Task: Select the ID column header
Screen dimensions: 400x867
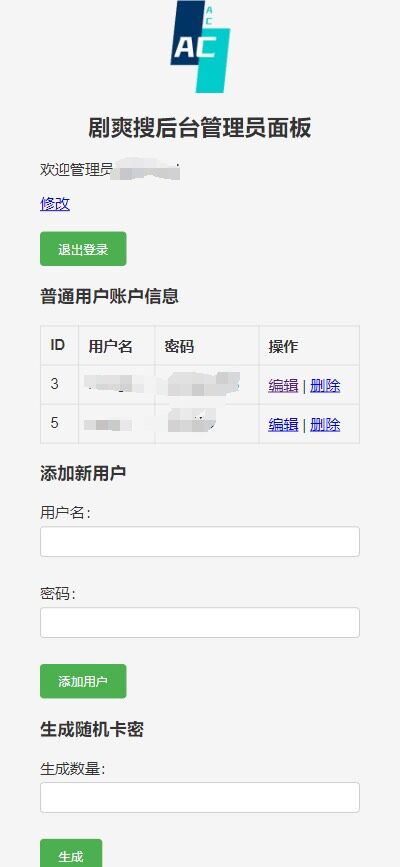Action: (58, 346)
